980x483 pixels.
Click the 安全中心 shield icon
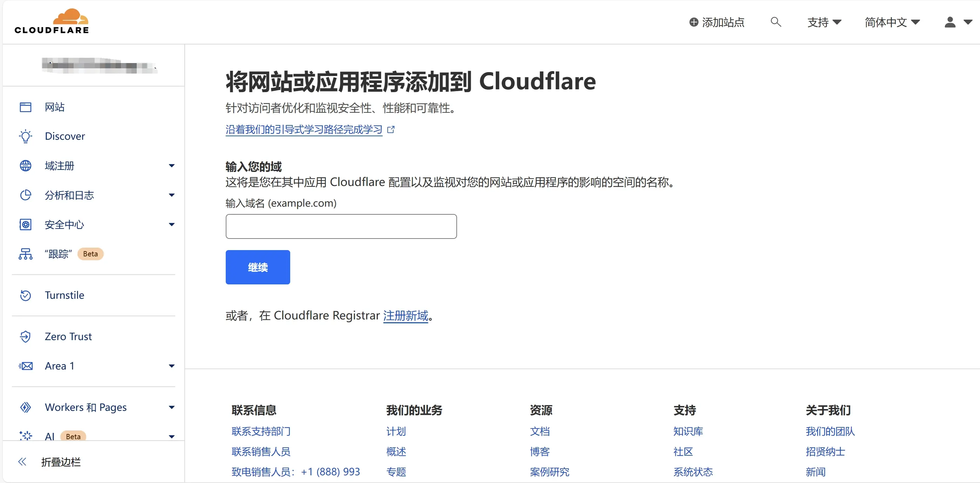pyautogui.click(x=26, y=225)
